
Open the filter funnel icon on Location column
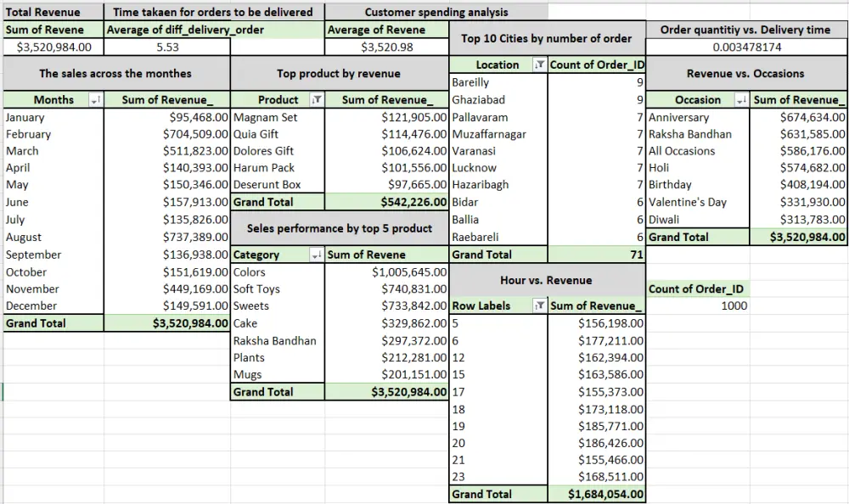tap(539, 64)
